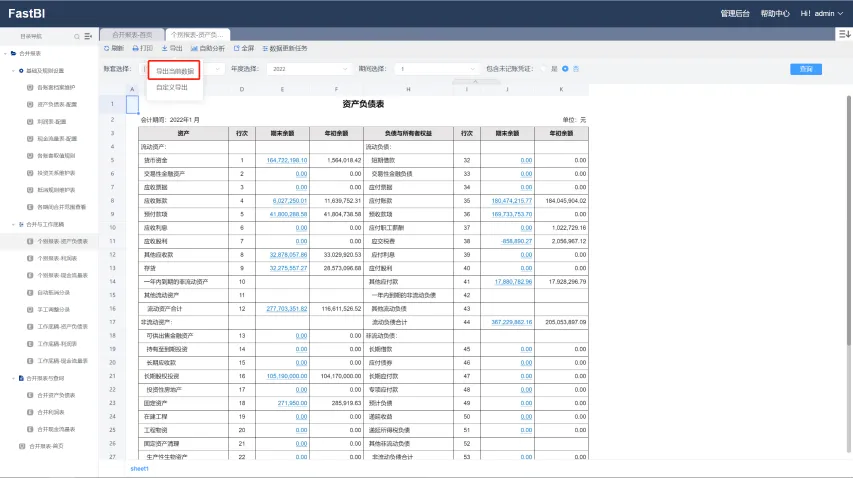
Task: Switch to the 个别报表-资产负债表 tab
Action: 197,35
